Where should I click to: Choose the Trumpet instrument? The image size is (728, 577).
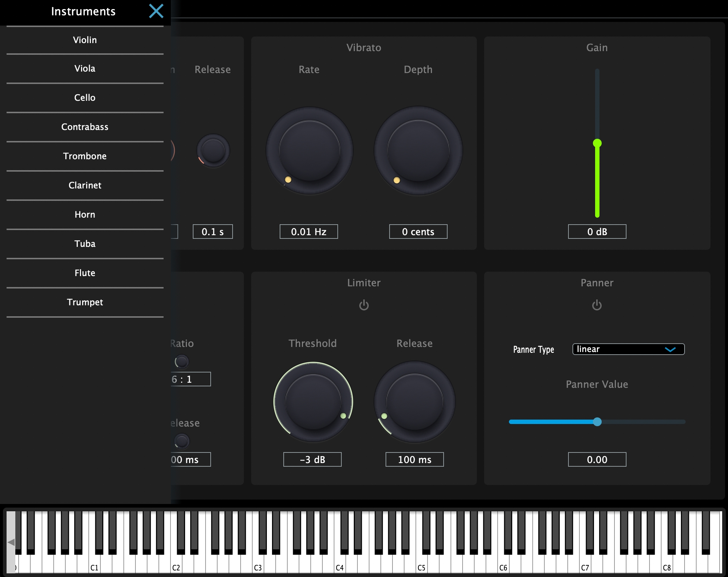tap(85, 302)
